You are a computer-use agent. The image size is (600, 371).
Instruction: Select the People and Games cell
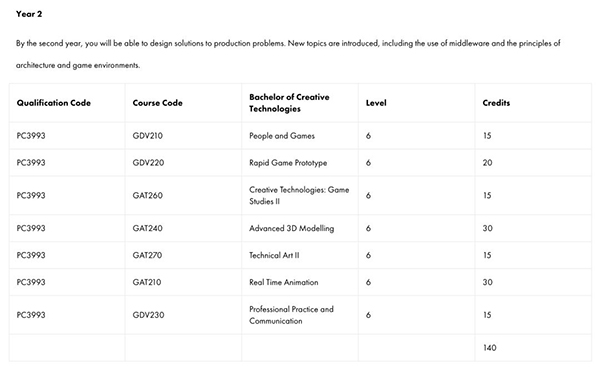click(x=282, y=136)
